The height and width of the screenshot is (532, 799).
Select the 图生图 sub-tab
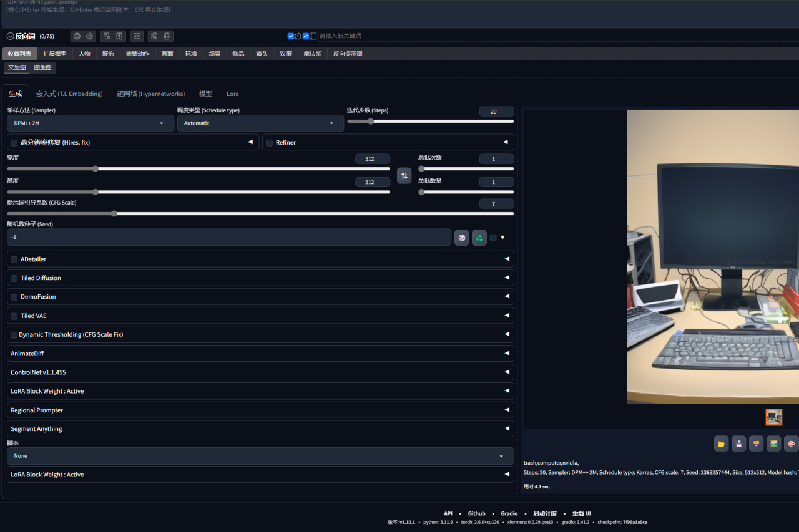43,67
